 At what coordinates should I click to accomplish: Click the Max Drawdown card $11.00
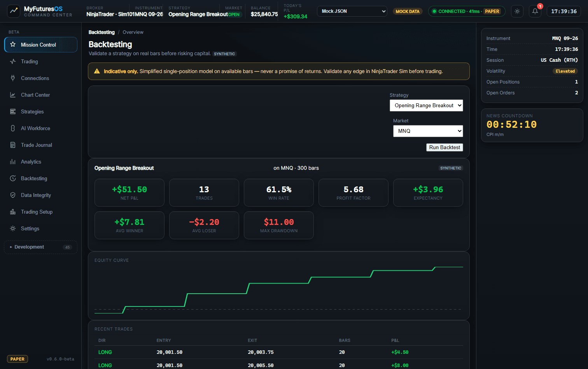coord(279,225)
